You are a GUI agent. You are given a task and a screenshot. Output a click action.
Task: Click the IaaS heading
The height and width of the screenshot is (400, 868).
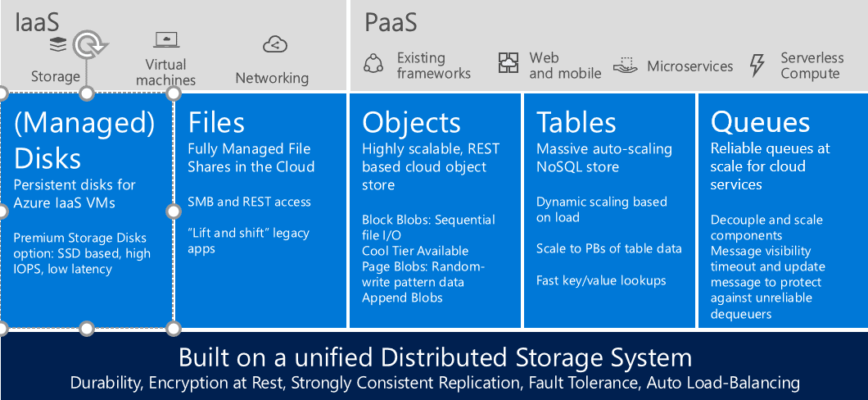37,23
